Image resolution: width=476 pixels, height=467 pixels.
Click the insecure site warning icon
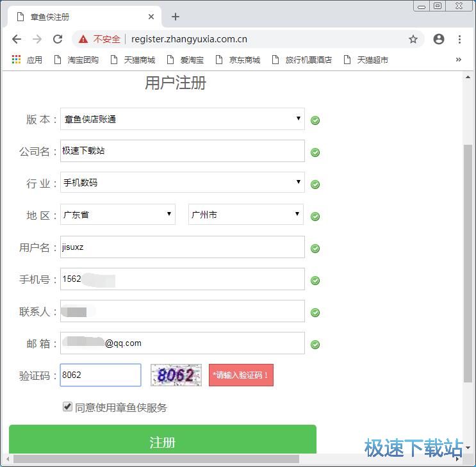coord(83,39)
